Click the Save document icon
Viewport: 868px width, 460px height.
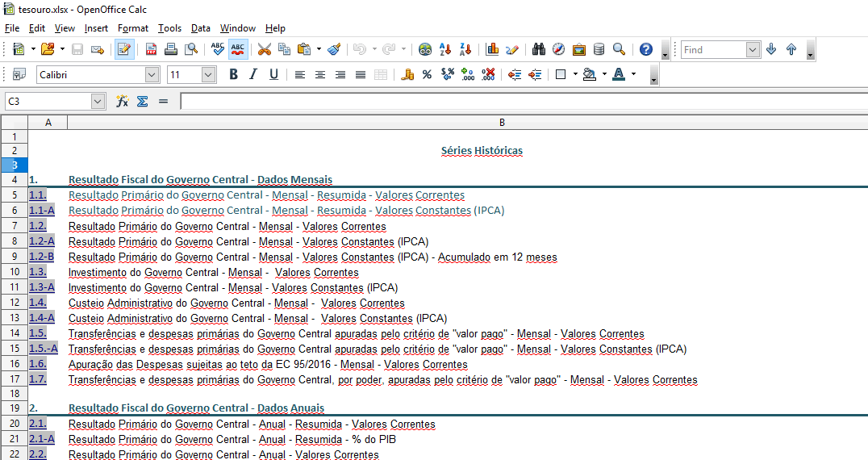tap(77, 49)
